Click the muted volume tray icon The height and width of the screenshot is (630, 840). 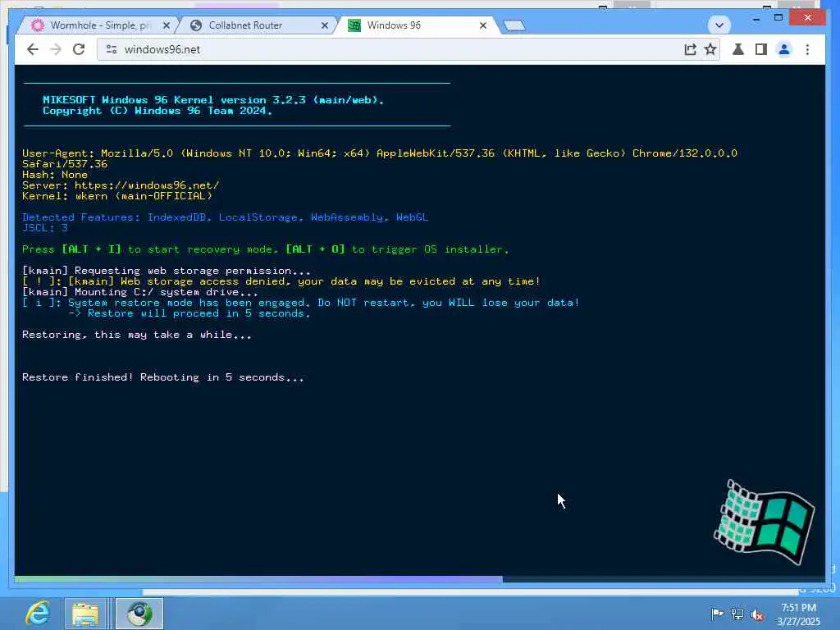(x=757, y=614)
